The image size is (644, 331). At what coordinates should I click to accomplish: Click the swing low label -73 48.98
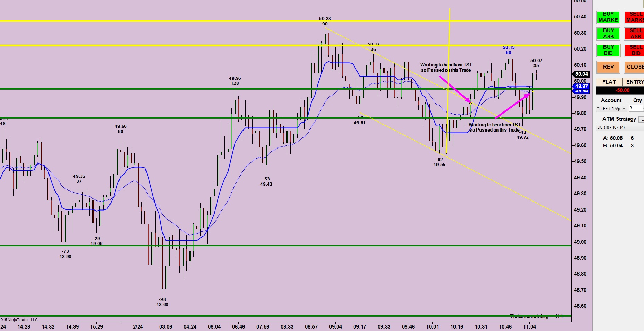tap(65, 254)
